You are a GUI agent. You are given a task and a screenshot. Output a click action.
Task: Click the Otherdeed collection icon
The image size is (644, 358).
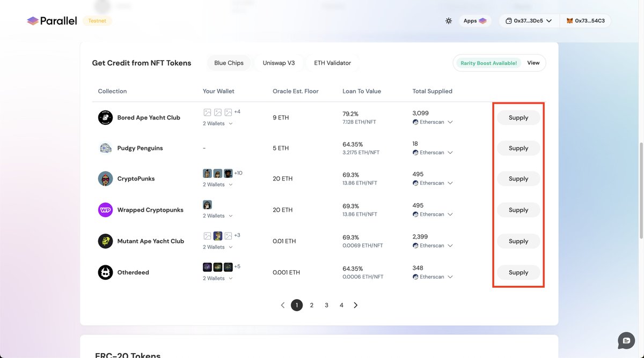coord(105,272)
